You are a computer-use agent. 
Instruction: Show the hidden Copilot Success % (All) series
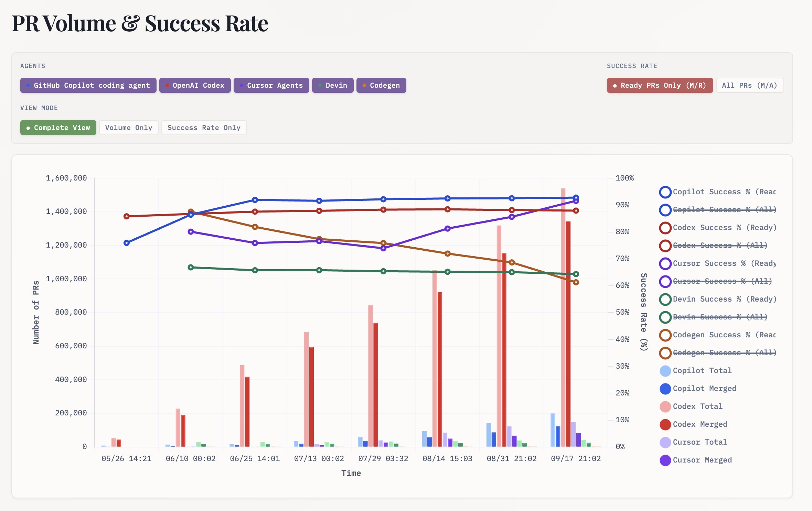tap(724, 210)
